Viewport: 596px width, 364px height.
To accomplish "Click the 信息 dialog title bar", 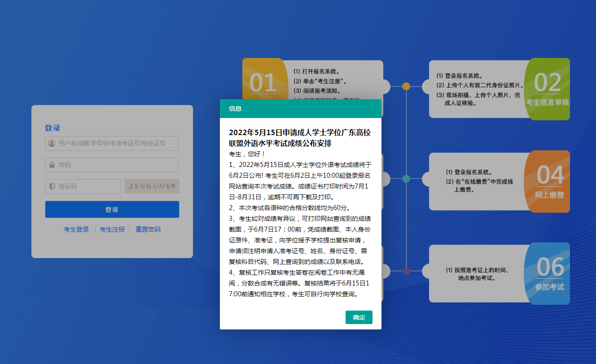I will coord(301,109).
